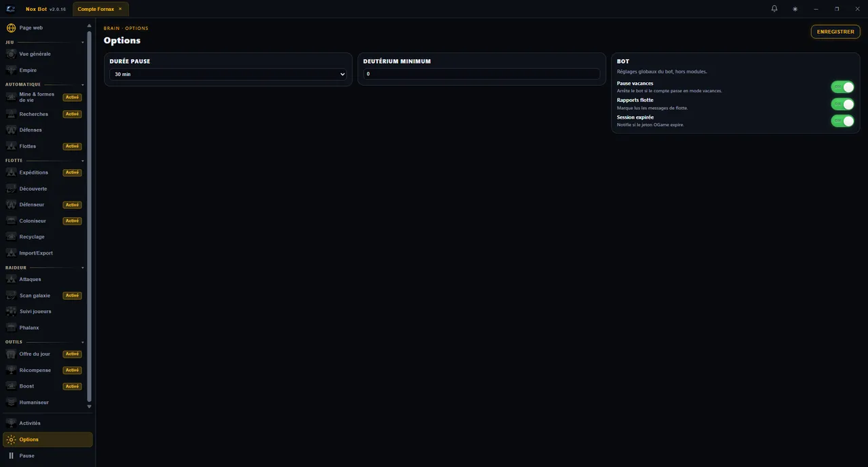The height and width of the screenshot is (467, 868).
Task: Click the BRAIN · OPTIONS breadcrumb
Action: coord(126,29)
